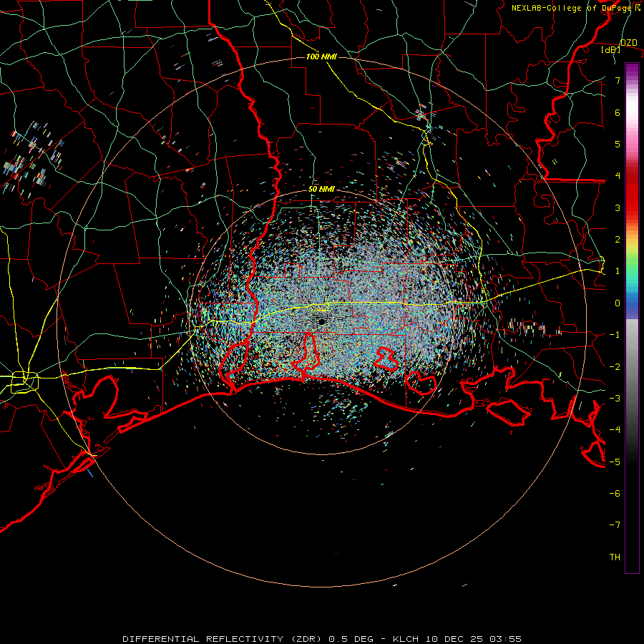Click the 3 value on the color scale
The height and width of the screenshot is (644, 644).
point(618,208)
